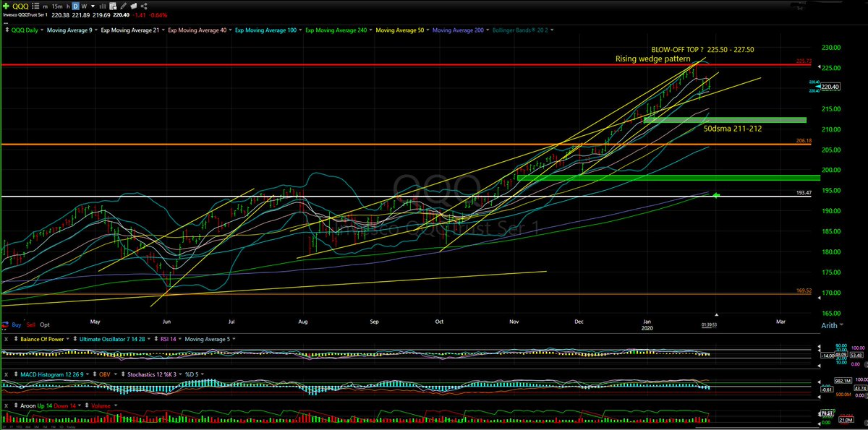The image size is (868, 430).
Task: Switch to the 15m timeframe
Action: [x=57, y=7]
